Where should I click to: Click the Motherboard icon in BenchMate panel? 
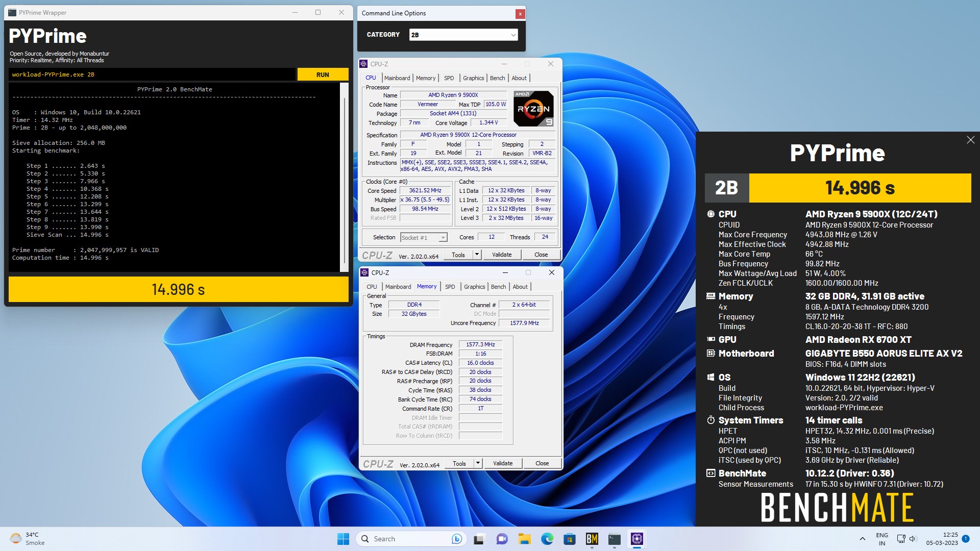point(710,353)
